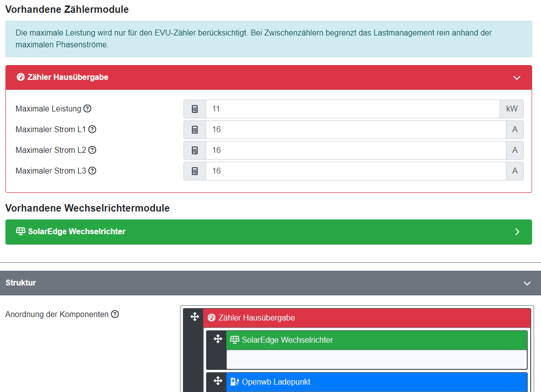Click the Anordnung der Komponenten label
Viewport: 541px width, 392px height.
click(57, 315)
